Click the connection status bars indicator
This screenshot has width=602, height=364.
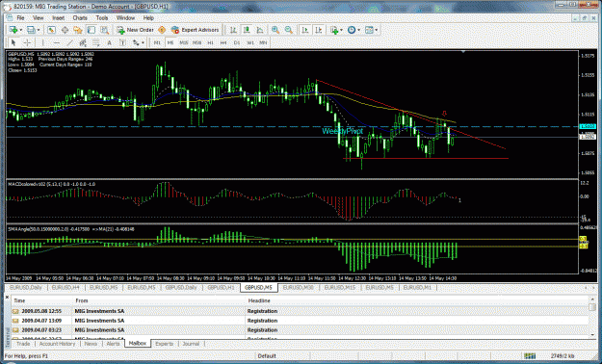(530, 356)
